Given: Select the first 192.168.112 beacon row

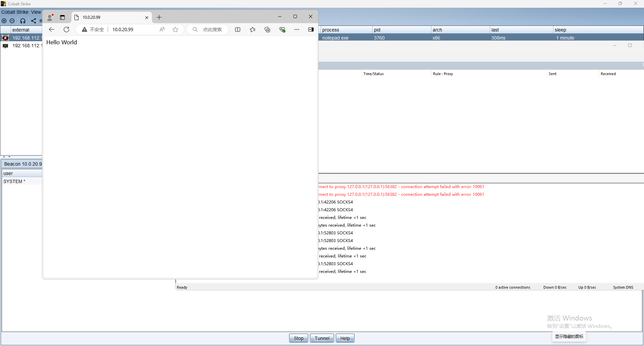Looking at the screenshot, I should click(x=21, y=38).
